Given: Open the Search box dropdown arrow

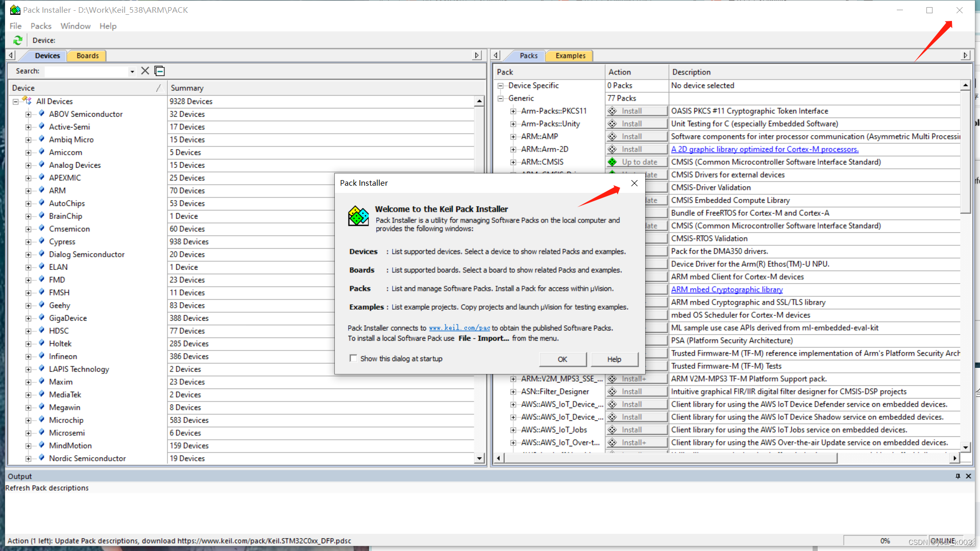Looking at the screenshot, I should (x=132, y=71).
